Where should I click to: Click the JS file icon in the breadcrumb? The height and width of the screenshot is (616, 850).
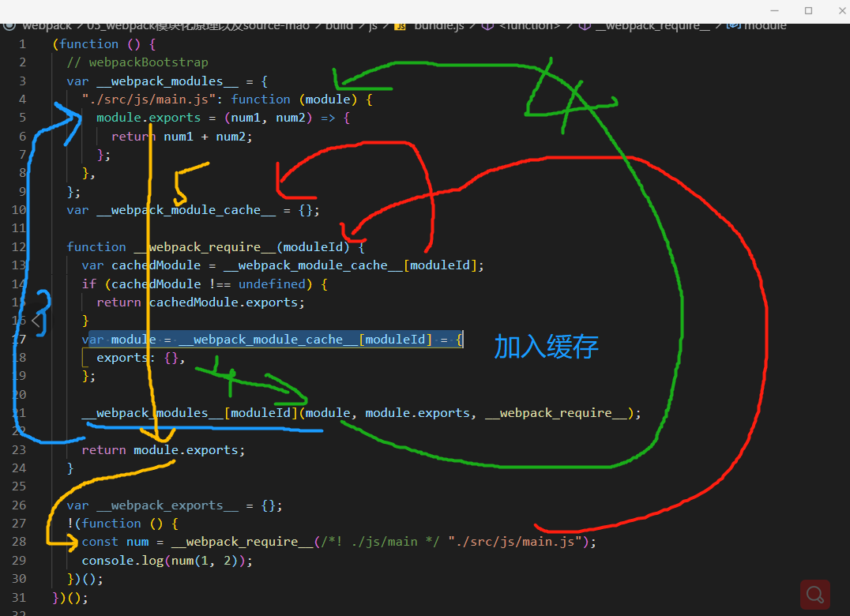[400, 26]
